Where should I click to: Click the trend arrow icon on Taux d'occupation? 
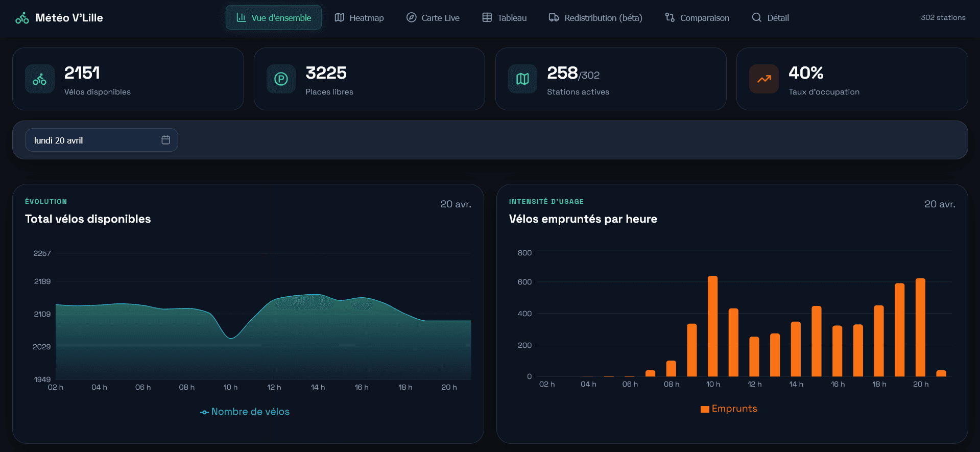tap(763, 79)
